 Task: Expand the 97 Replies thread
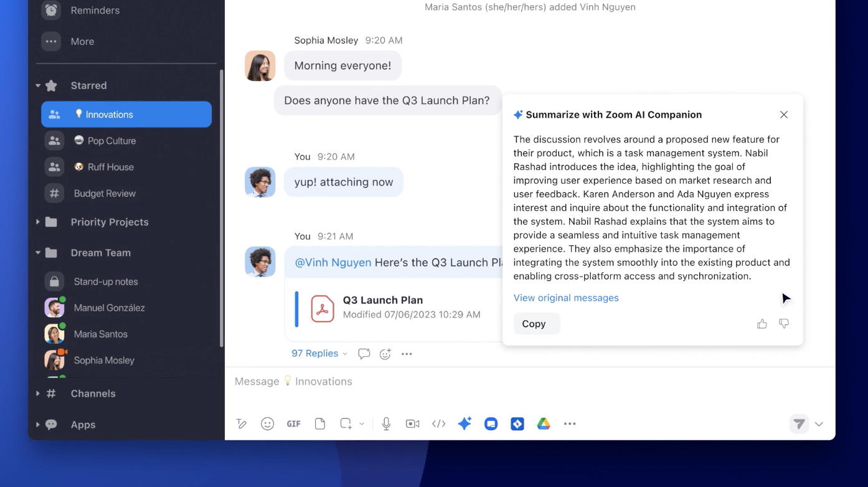coord(319,354)
